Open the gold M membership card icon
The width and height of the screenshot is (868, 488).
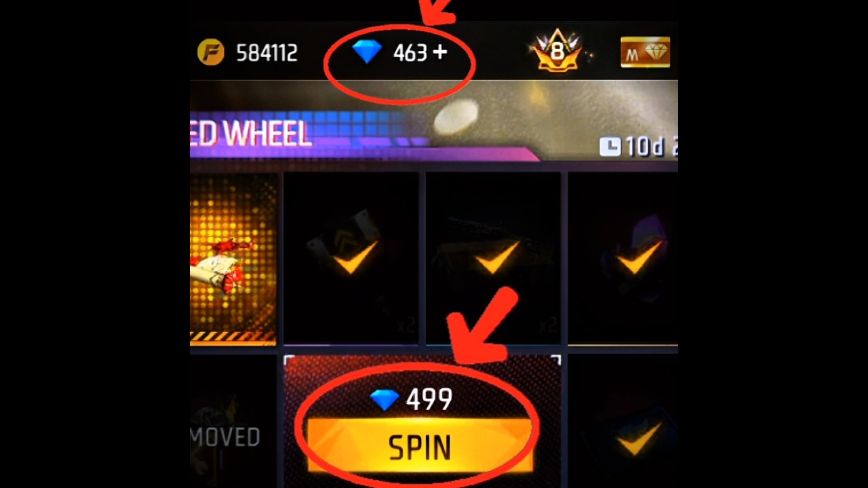click(645, 52)
